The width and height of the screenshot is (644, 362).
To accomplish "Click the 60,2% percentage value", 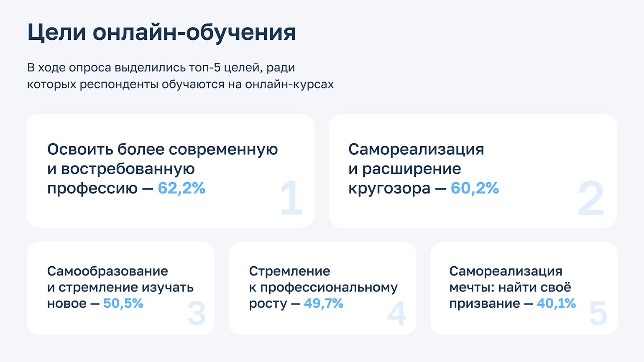I will click(475, 188).
